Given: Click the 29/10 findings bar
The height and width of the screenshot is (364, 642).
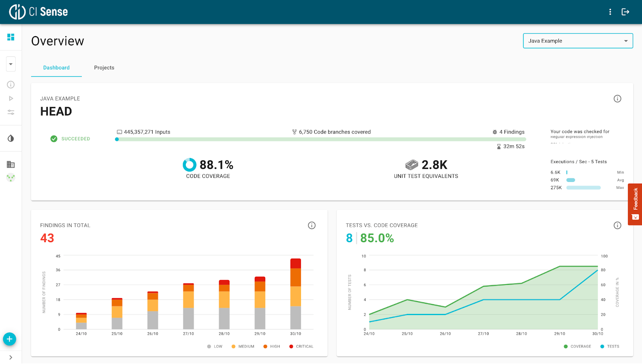Looking at the screenshot, I should coord(260,303).
